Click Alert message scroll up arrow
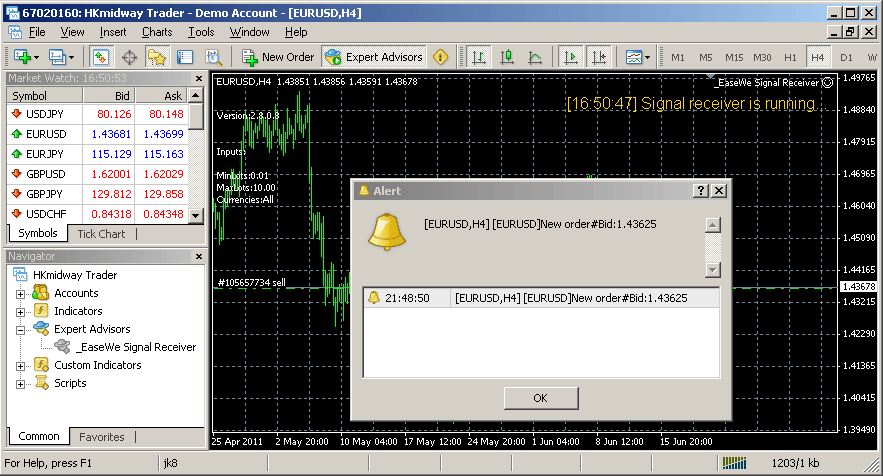This screenshot has width=883, height=476. tap(713, 225)
